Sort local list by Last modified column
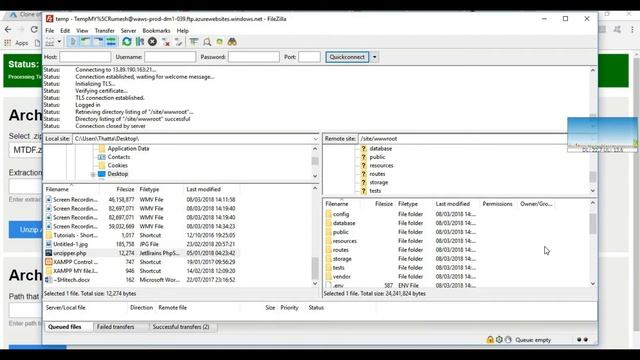Viewport: 640px width, 360px height. point(203,189)
